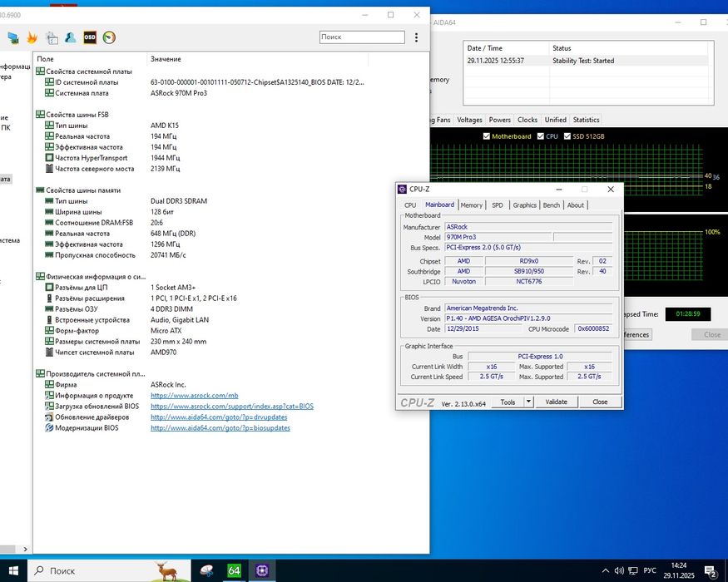Click icon beside 'Разъёмы для ЦП' row
Image resolution: width=728 pixels, height=582 pixels.
coord(49,288)
